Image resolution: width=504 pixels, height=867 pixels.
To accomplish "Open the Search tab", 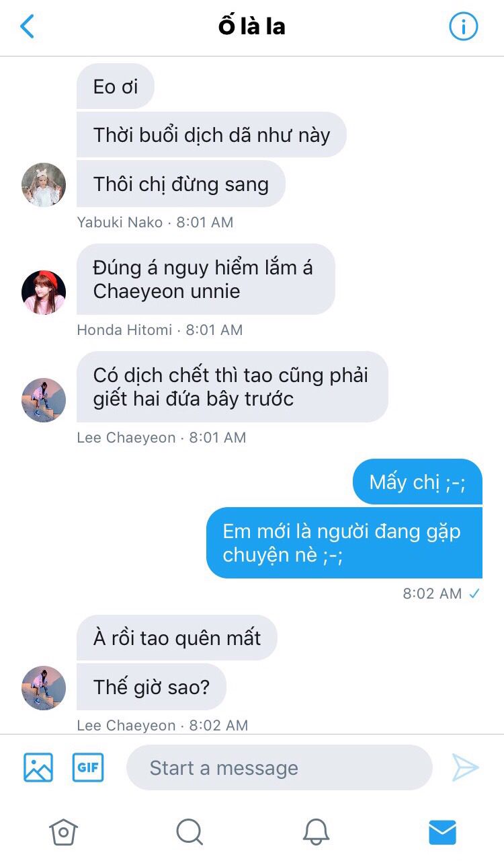I will pyautogui.click(x=190, y=832).
